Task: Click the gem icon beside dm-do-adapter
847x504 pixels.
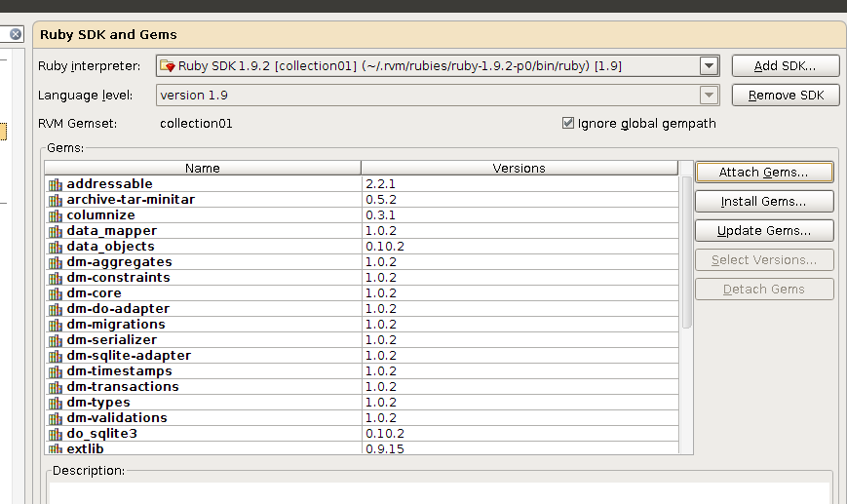Action: tap(56, 310)
